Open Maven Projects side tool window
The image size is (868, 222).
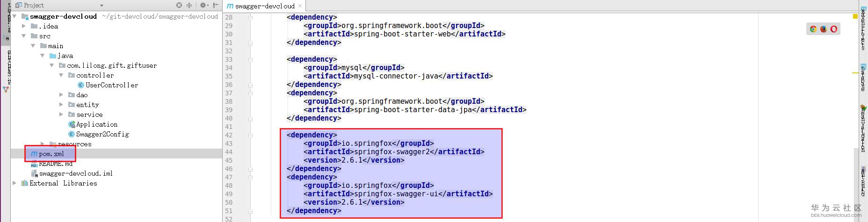863,27
